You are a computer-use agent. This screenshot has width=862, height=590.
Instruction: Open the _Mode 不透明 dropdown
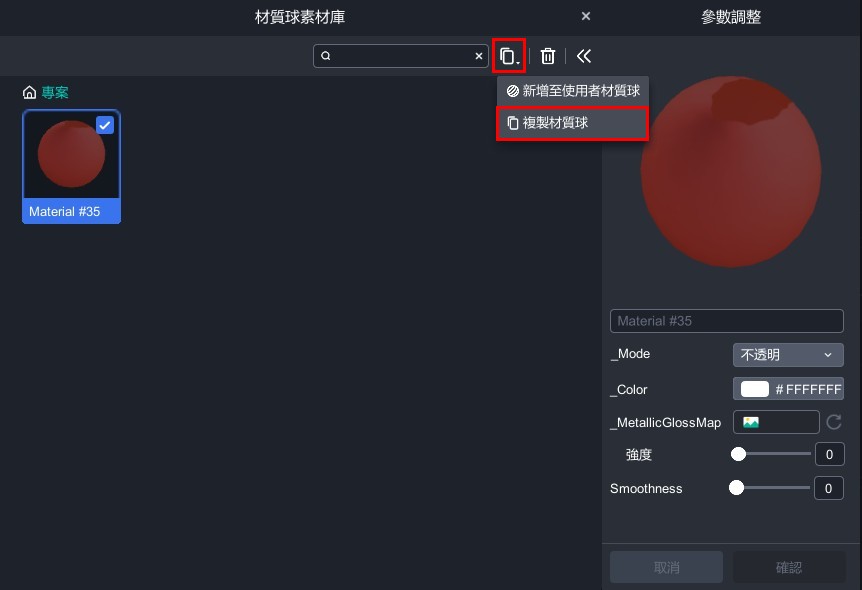coord(788,355)
